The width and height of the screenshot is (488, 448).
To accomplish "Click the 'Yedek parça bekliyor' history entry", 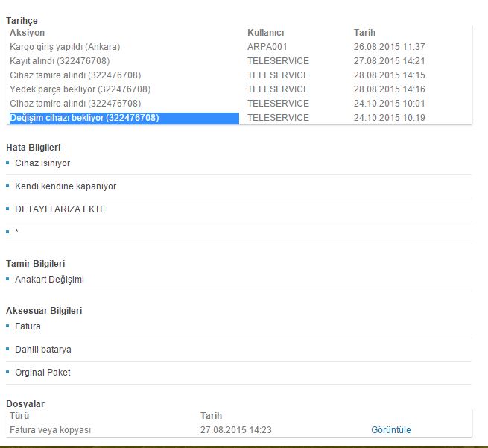I will point(75,89).
